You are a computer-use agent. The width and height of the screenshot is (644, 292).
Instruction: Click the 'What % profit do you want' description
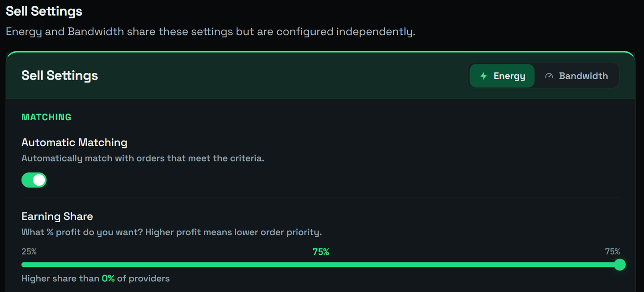tap(172, 233)
